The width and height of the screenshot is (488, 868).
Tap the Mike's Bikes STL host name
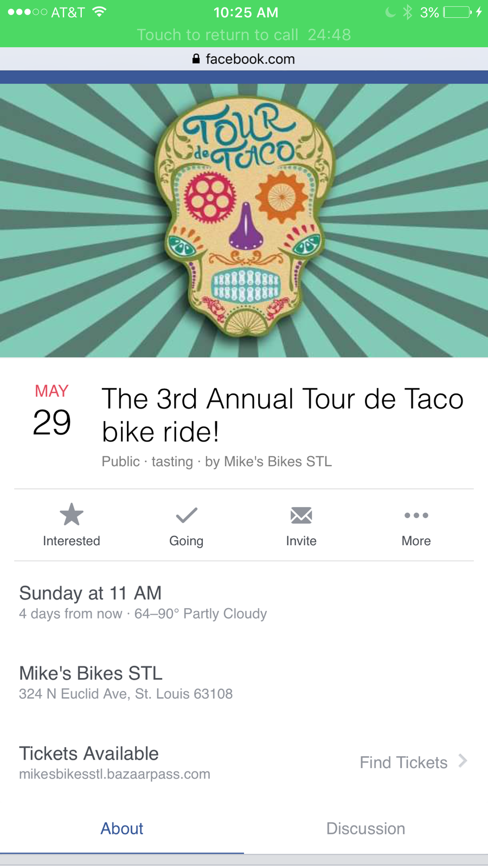(x=278, y=462)
